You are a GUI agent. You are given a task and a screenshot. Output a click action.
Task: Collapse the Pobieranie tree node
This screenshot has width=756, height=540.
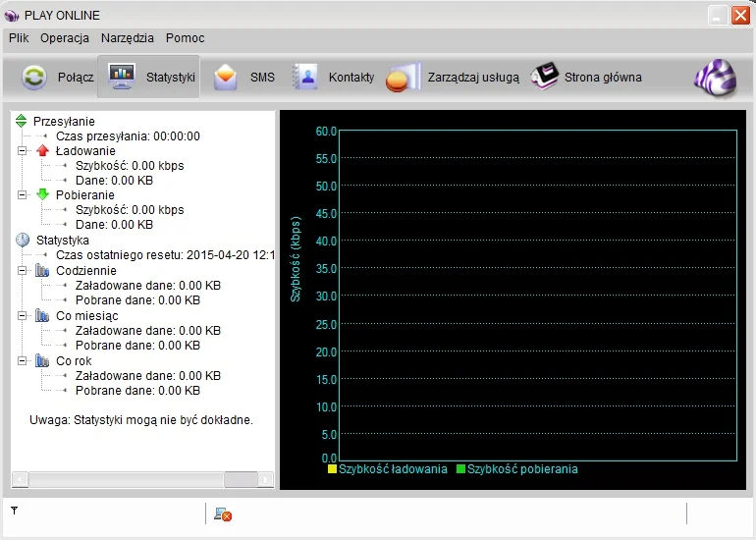pyautogui.click(x=22, y=194)
